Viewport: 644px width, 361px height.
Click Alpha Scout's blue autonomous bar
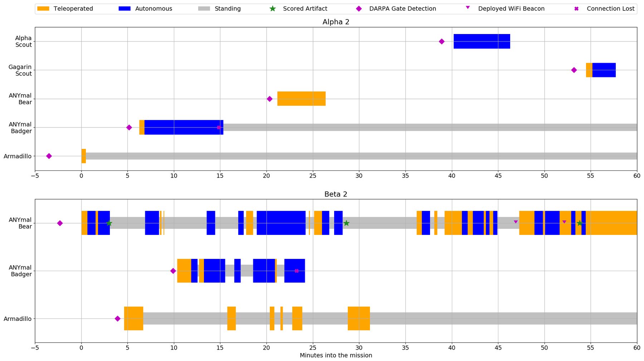482,42
